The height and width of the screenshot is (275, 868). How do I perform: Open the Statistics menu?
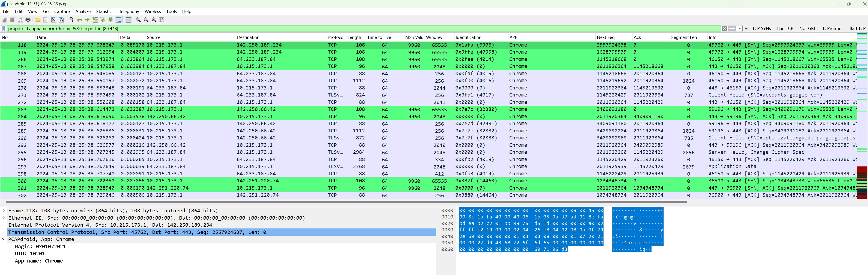(x=104, y=11)
